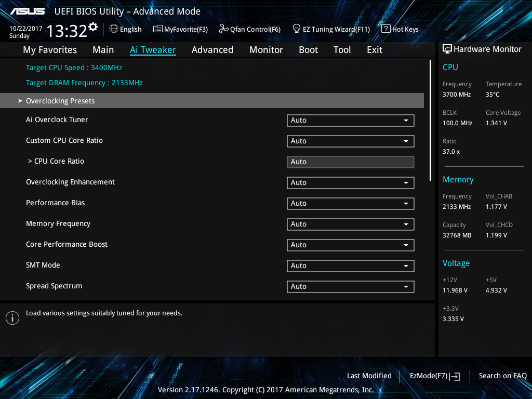532x399 pixels.
Task: Select the Ai Tweaker tab
Action: 153,50
